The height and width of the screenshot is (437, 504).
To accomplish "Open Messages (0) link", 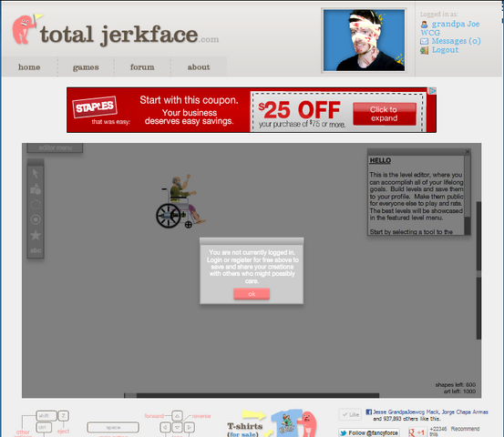I will [456, 41].
